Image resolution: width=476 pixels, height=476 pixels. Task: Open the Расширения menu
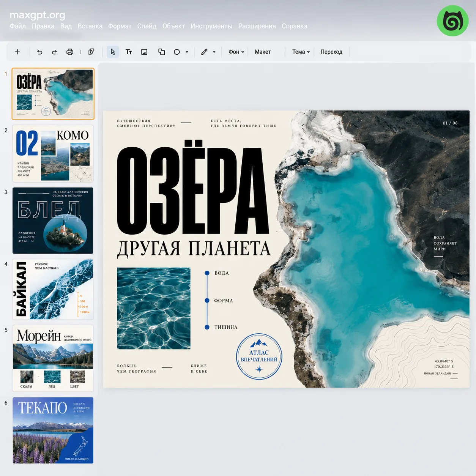tap(257, 26)
